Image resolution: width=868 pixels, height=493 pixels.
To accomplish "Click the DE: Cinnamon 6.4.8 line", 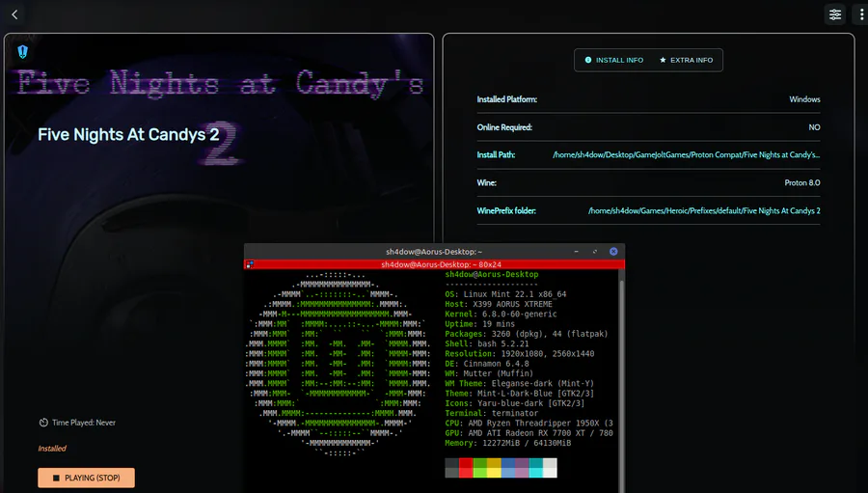I will point(487,364).
